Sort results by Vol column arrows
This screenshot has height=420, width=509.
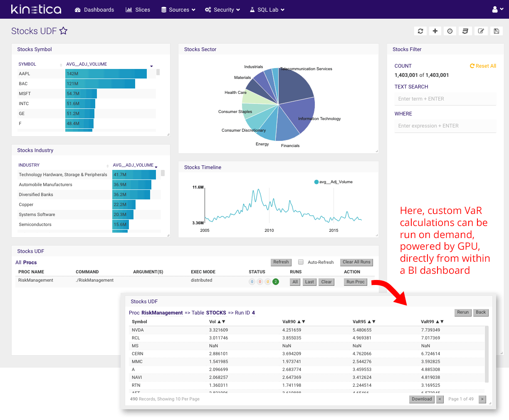[222, 322]
